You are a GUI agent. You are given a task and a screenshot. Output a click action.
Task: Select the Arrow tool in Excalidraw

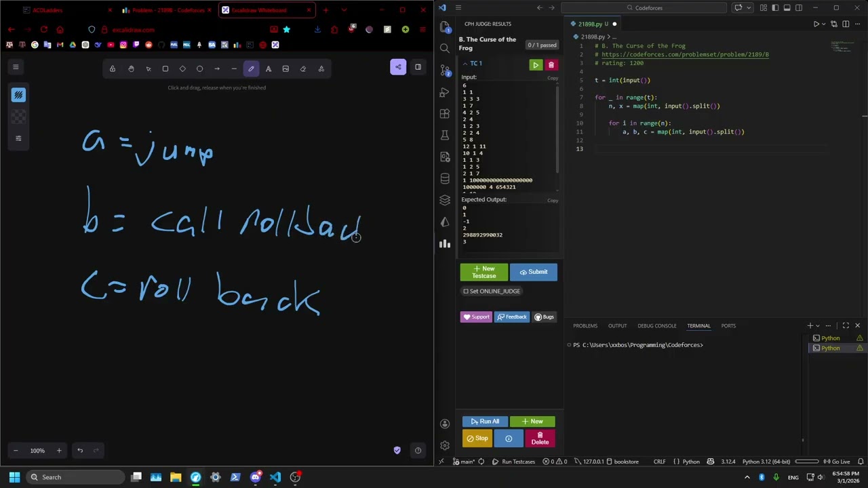217,68
